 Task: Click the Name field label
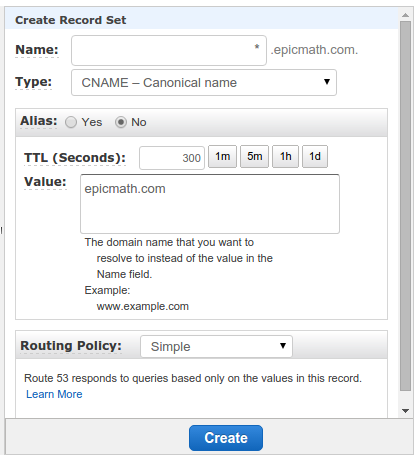37,50
